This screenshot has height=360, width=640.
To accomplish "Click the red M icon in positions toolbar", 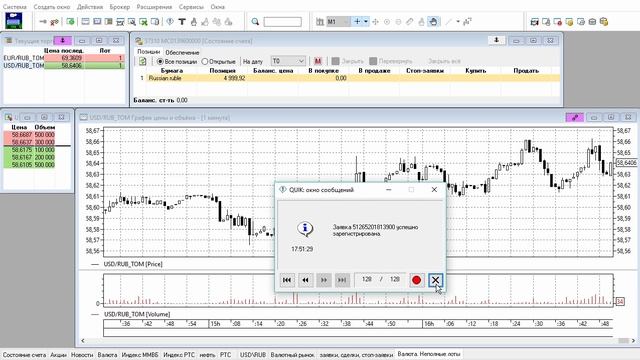I will [318, 61].
